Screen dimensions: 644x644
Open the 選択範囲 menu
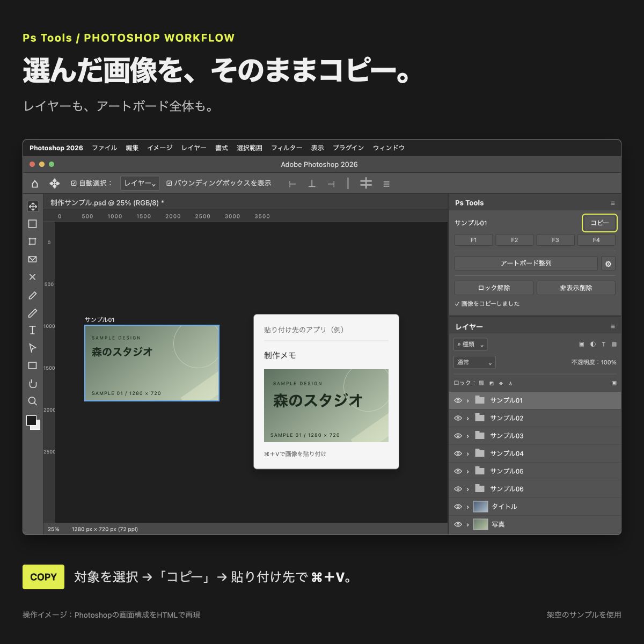[250, 148]
